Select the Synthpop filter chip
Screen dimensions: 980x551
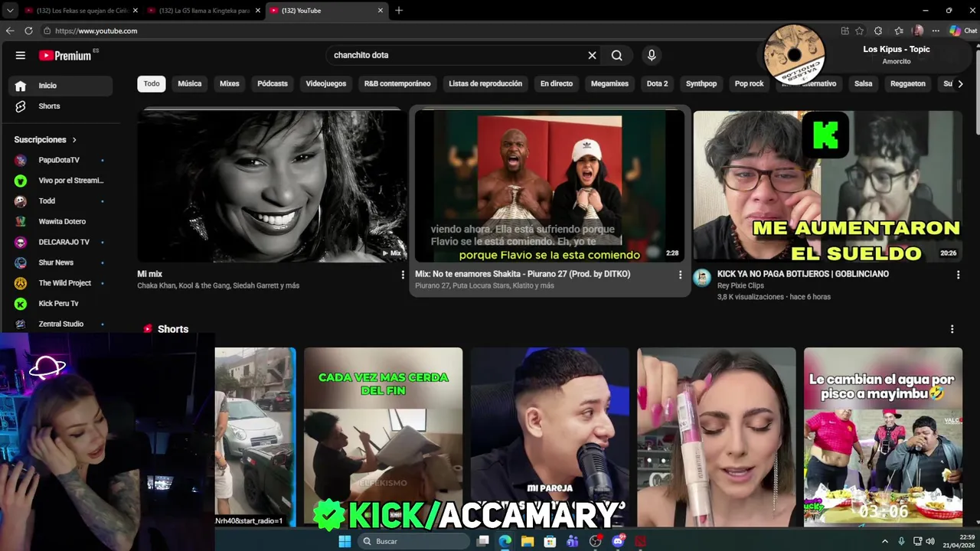[701, 83]
